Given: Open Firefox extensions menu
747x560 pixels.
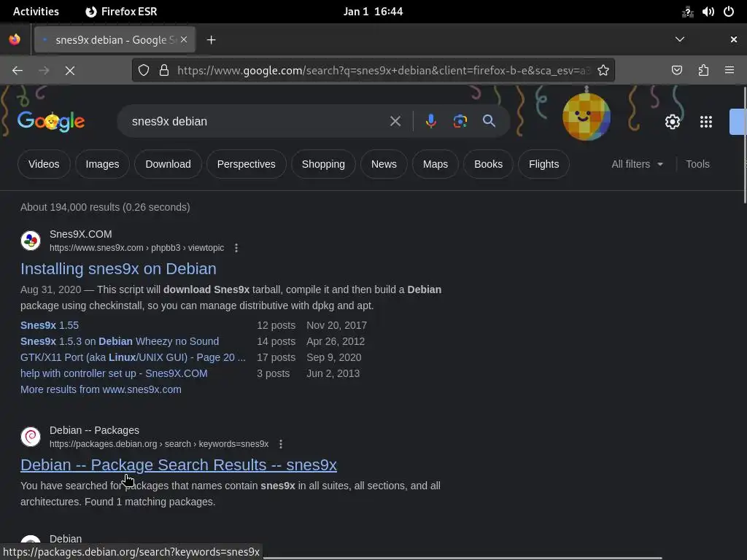Looking at the screenshot, I should click(x=704, y=71).
